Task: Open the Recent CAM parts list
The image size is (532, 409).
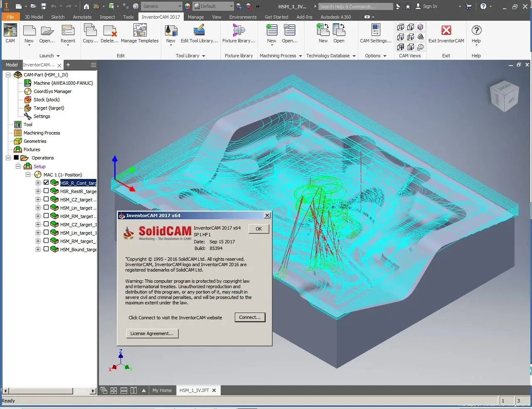Action: coord(68,34)
